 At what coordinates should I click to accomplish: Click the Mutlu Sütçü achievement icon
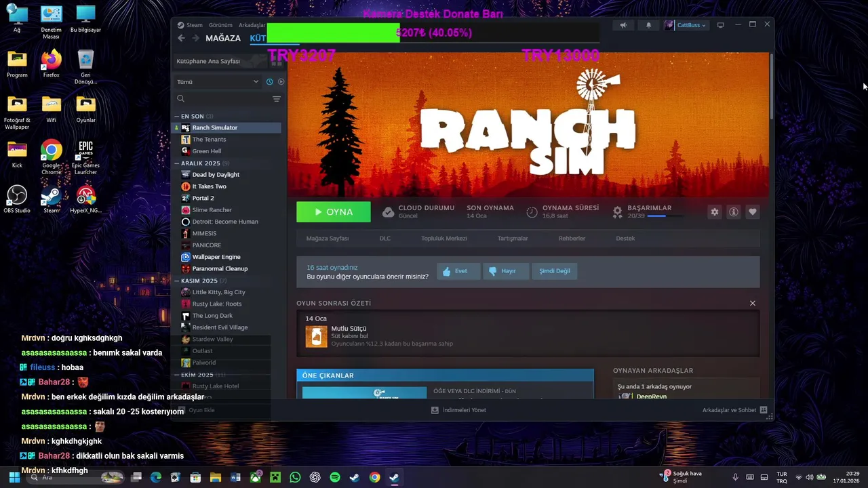pyautogui.click(x=316, y=336)
